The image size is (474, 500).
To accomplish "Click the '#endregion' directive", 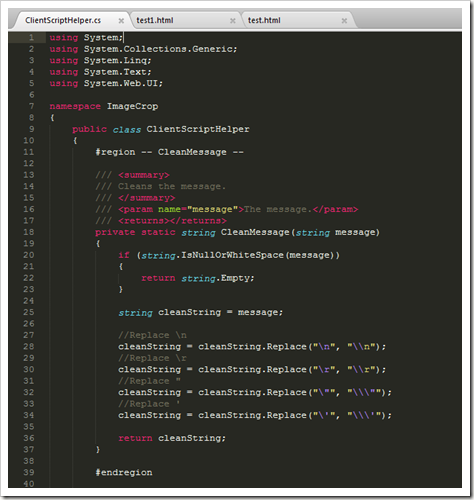I will (x=124, y=472).
